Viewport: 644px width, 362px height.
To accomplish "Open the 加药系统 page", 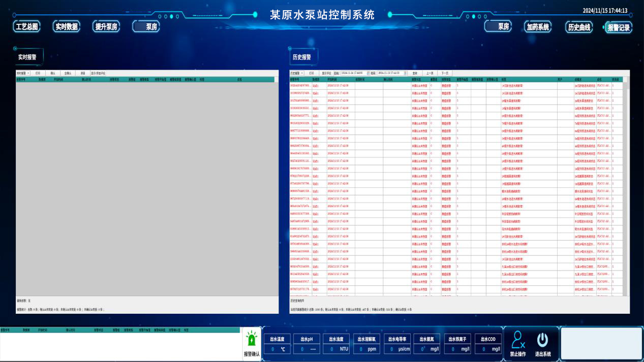I will click(538, 27).
